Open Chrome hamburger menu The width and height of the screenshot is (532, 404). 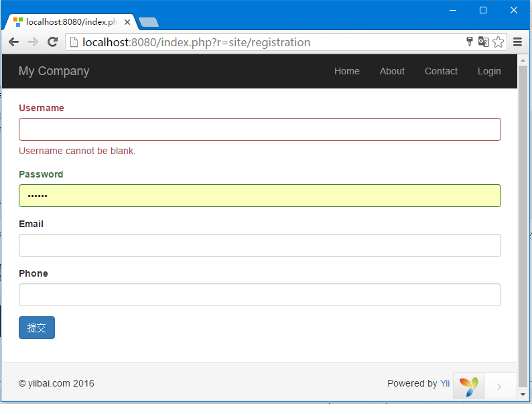tap(517, 42)
